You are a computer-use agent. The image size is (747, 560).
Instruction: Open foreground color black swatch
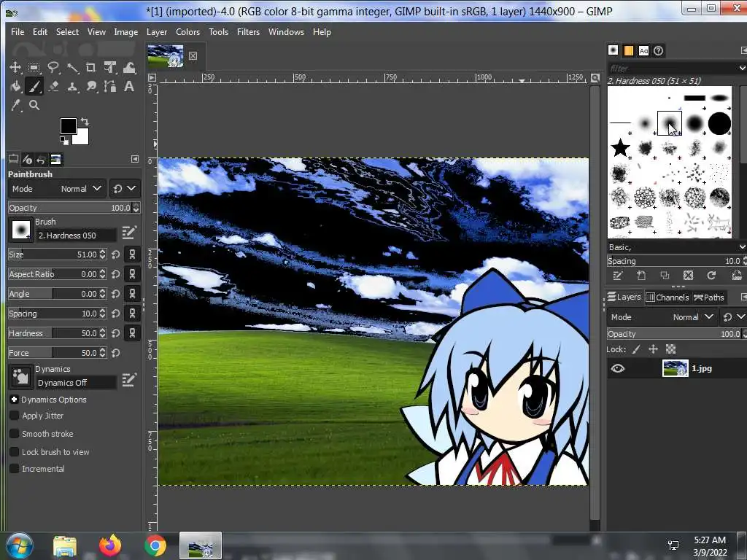[68, 126]
